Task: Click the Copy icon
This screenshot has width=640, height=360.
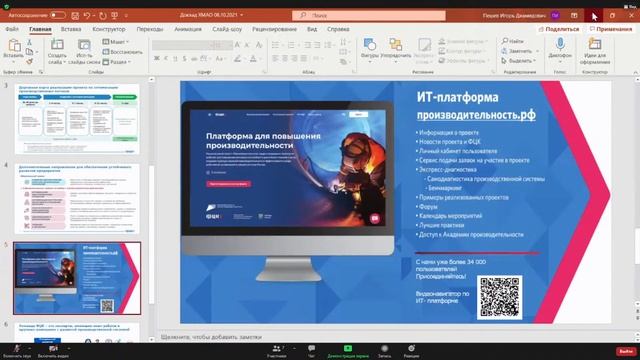Action: [29, 52]
